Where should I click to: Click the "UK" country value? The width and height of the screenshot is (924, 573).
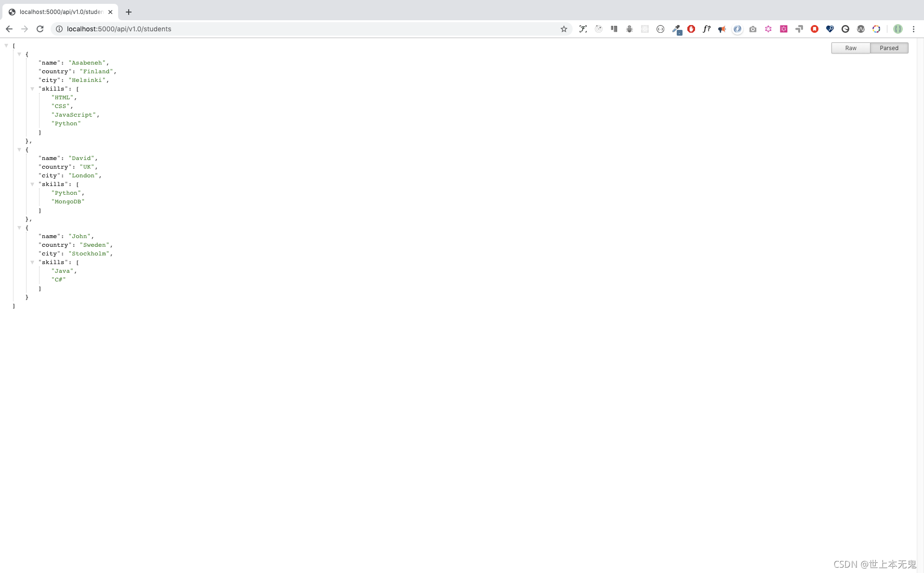coord(87,167)
